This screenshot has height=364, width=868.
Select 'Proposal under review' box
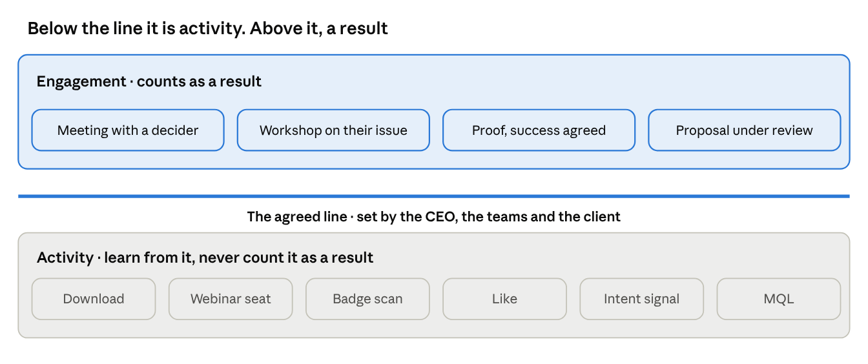744,130
